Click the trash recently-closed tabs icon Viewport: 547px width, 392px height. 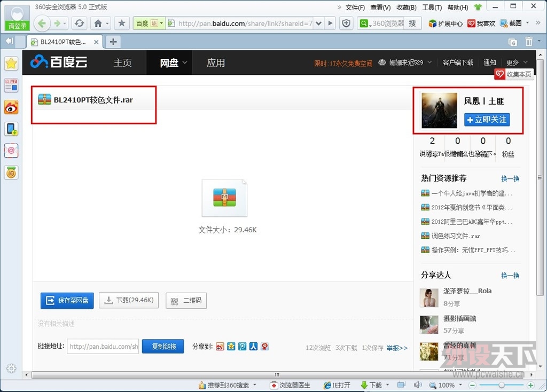point(529,42)
